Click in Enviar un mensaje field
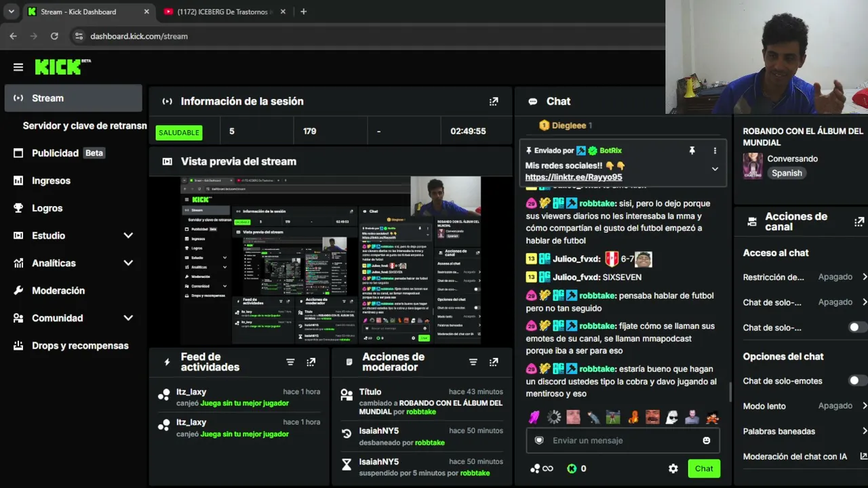 (x=623, y=441)
